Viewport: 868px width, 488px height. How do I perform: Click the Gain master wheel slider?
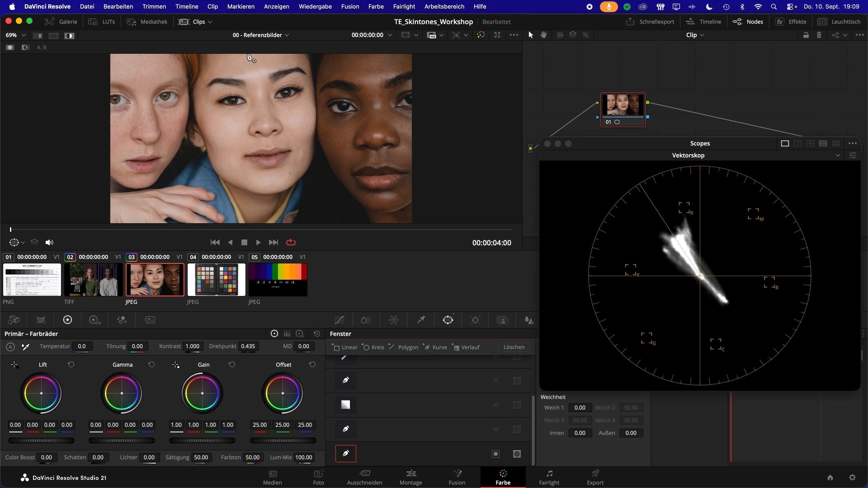point(202,441)
